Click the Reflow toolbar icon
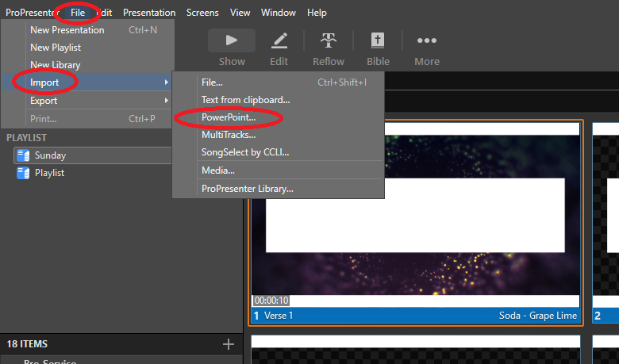Screen dimensions: 619x364 click(x=328, y=40)
